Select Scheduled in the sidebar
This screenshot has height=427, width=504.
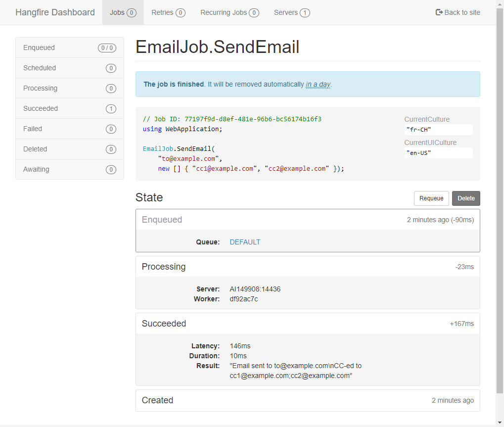tap(40, 68)
